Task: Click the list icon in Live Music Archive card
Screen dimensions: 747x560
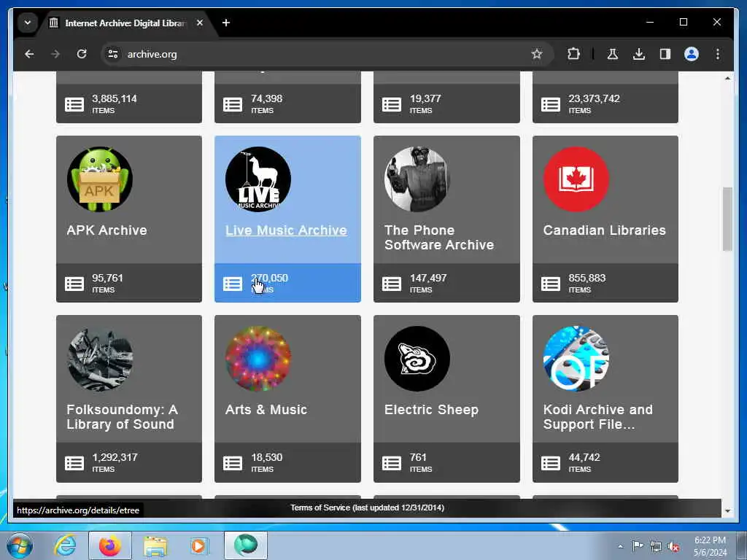Action: point(233,284)
